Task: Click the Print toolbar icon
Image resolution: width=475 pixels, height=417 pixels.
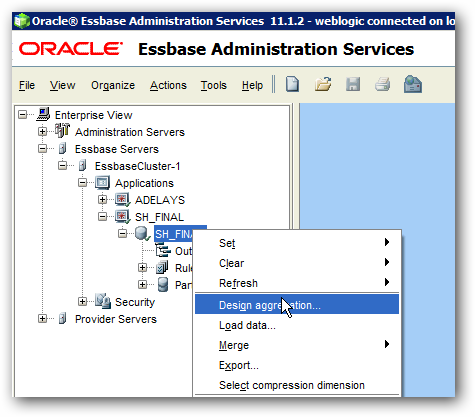Action: click(382, 84)
